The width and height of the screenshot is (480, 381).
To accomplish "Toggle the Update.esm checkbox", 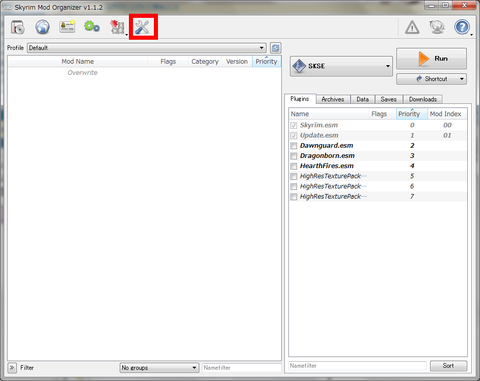I will point(293,136).
